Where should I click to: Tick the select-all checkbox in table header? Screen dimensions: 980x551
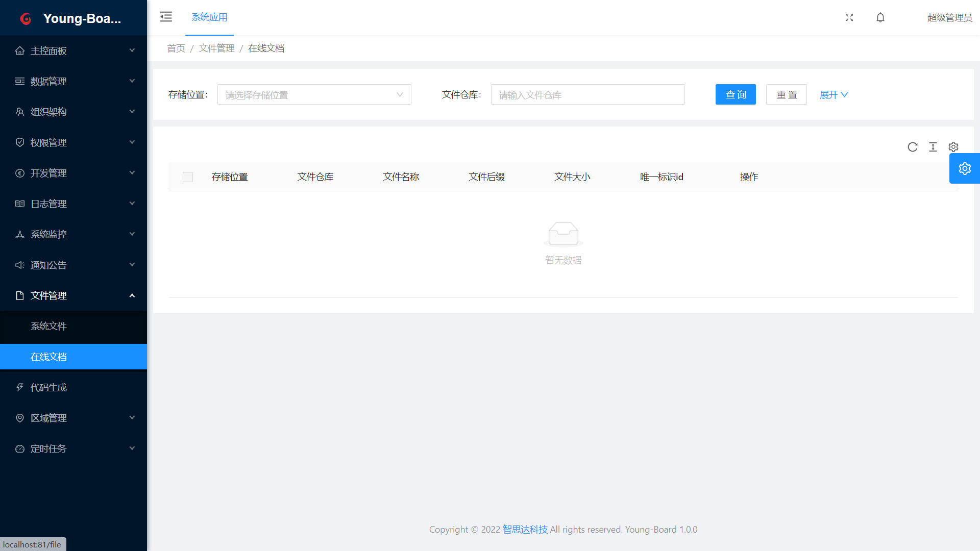pos(188,177)
